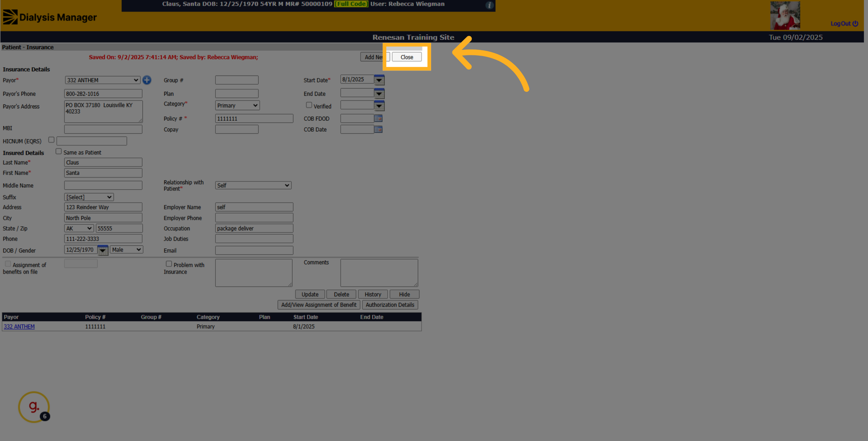This screenshot has width=868, height=441.
Task: Click the Comments text area
Action: coord(379,273)
